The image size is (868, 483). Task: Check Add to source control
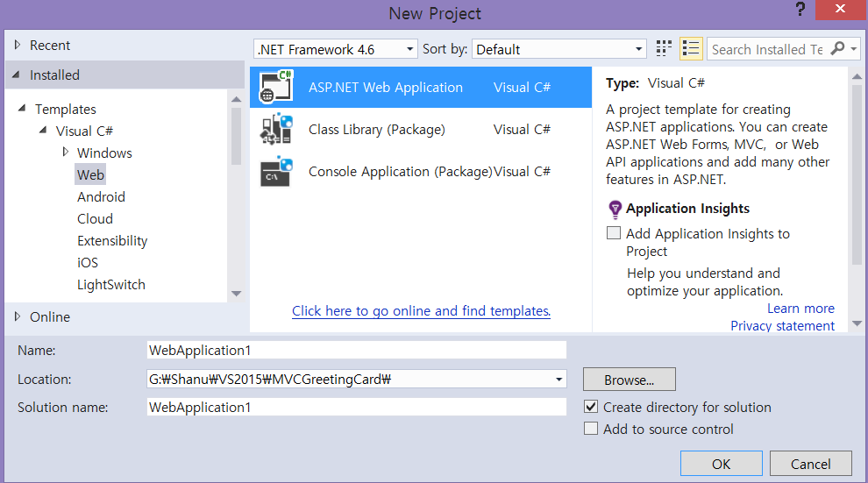click(591, 429)
